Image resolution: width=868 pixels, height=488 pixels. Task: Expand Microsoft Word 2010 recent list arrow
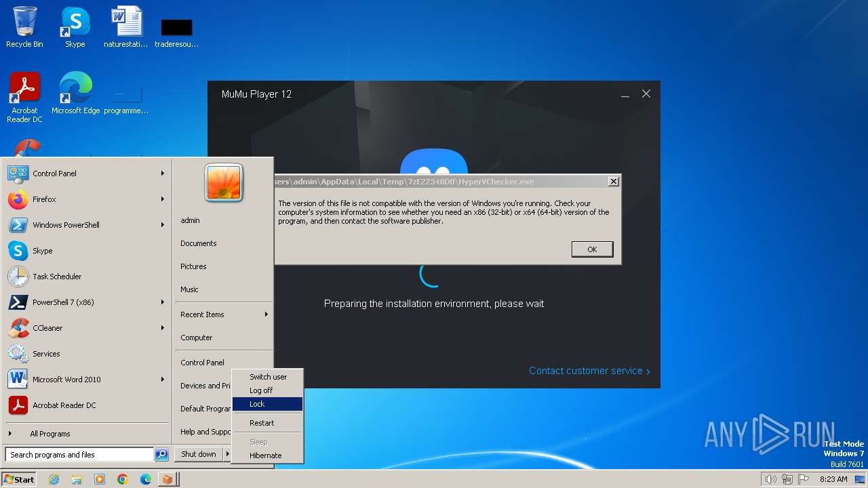pyautogui.click(x=163, y=380)
